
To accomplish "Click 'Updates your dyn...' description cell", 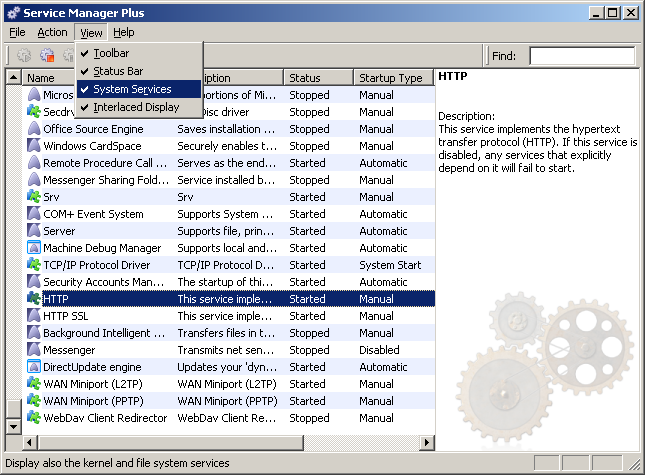I will [x=227, y=367].
